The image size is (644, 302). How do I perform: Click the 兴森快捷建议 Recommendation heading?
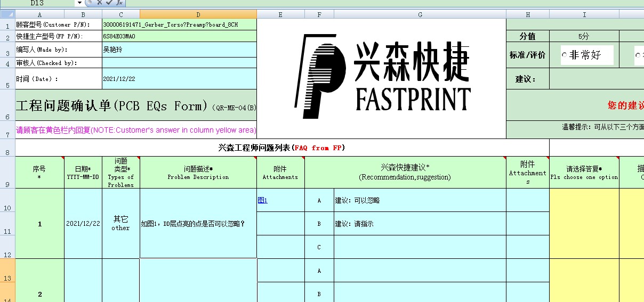click(x=405, y=173)
